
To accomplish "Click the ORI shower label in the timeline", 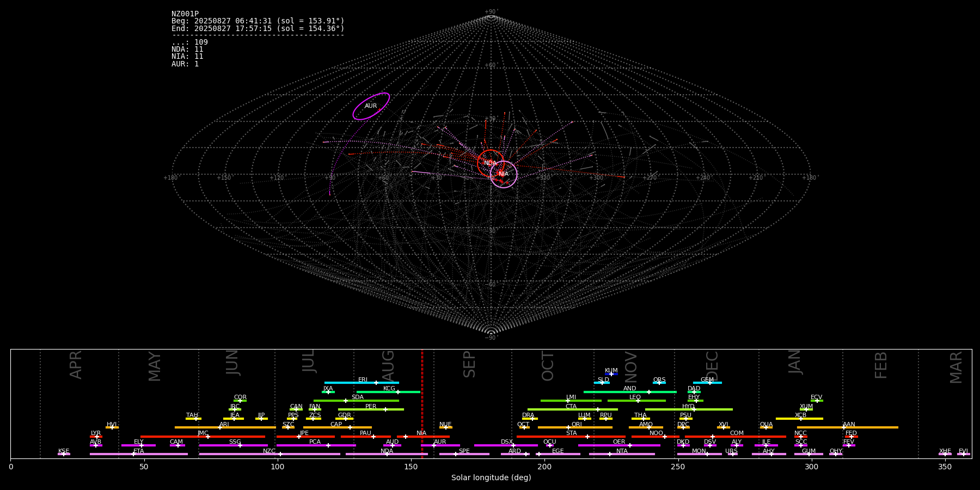I will [577, 425].
